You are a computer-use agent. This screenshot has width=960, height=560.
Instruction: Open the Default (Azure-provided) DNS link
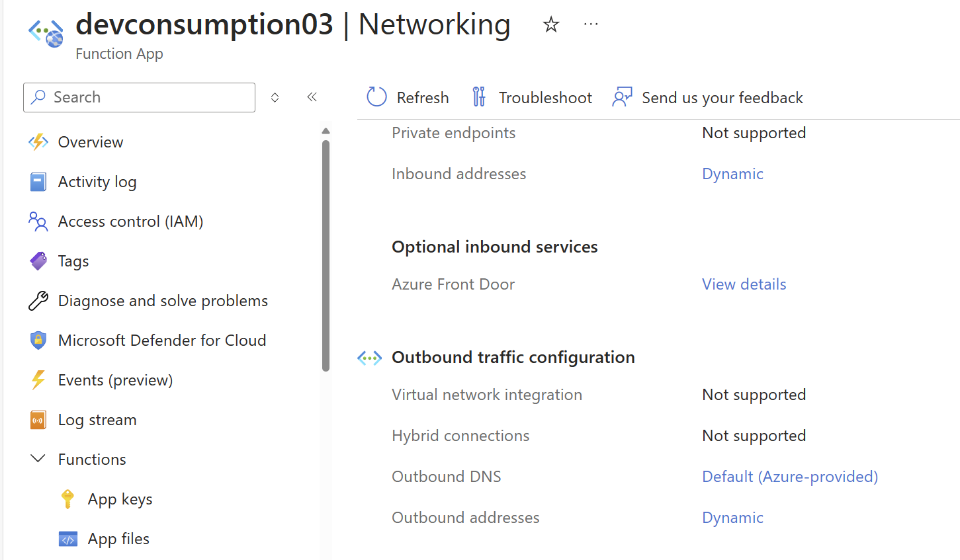pos(790,477)
